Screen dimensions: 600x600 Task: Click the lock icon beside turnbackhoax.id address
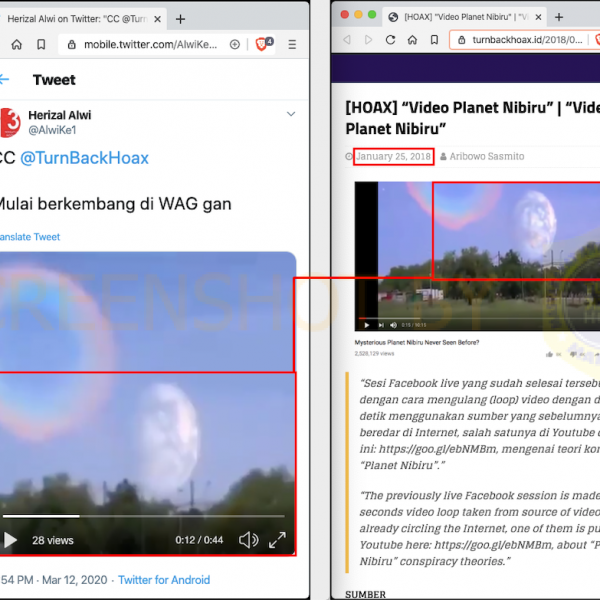(461, 40)
